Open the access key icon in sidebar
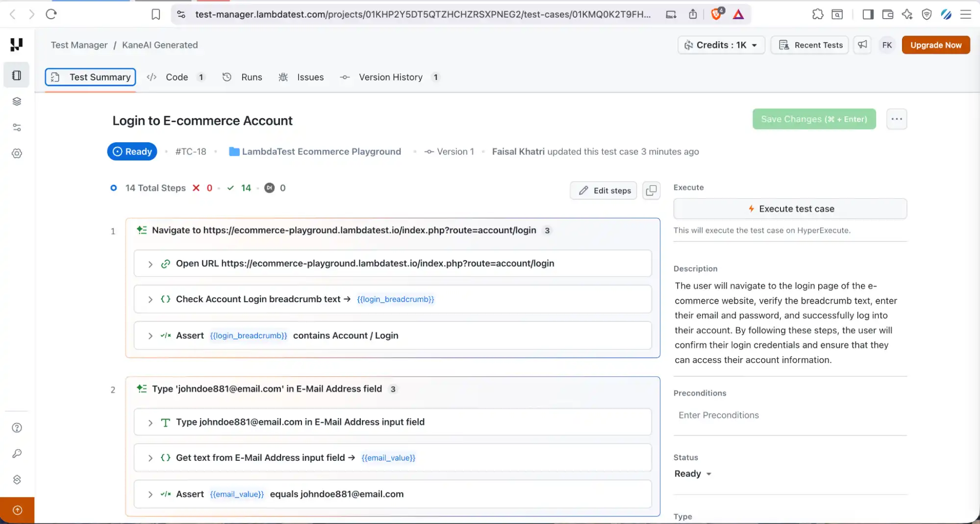Image resolution: width=980 pixels, height=524 pixels. point(17,454)
